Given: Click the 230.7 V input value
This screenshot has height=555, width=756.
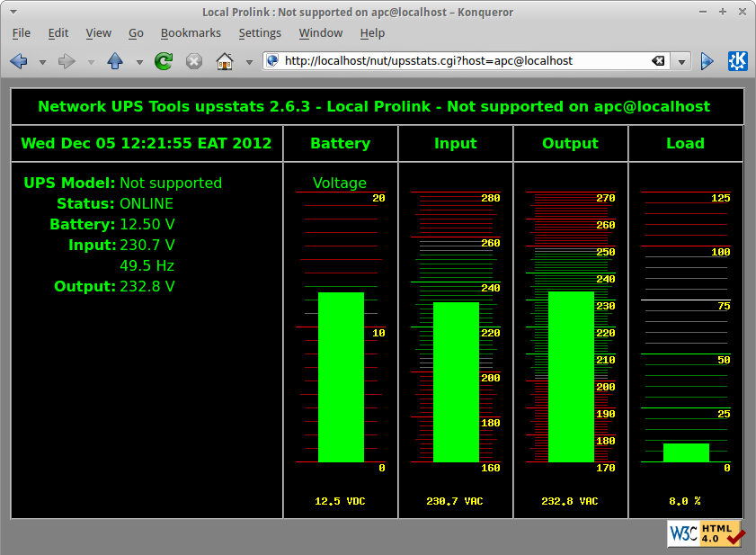Looking at the screenshot, I should click(x=147, y=246).
